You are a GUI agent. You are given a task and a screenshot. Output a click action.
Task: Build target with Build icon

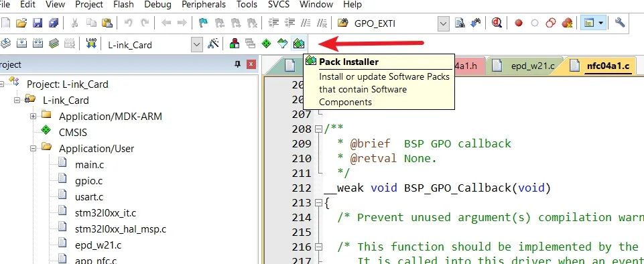pyautogui.click(x=21, y=43)
